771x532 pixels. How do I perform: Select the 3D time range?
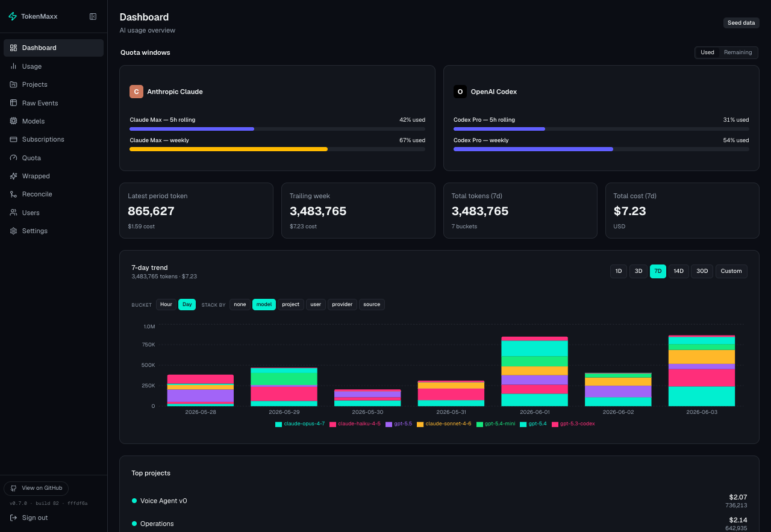coord(638,271)
